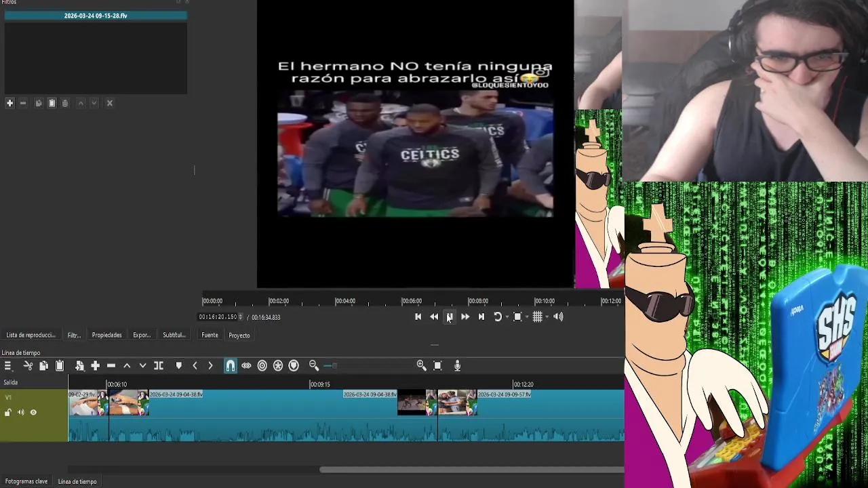
Task: Split clip at playhead
Action: point(159,366)
